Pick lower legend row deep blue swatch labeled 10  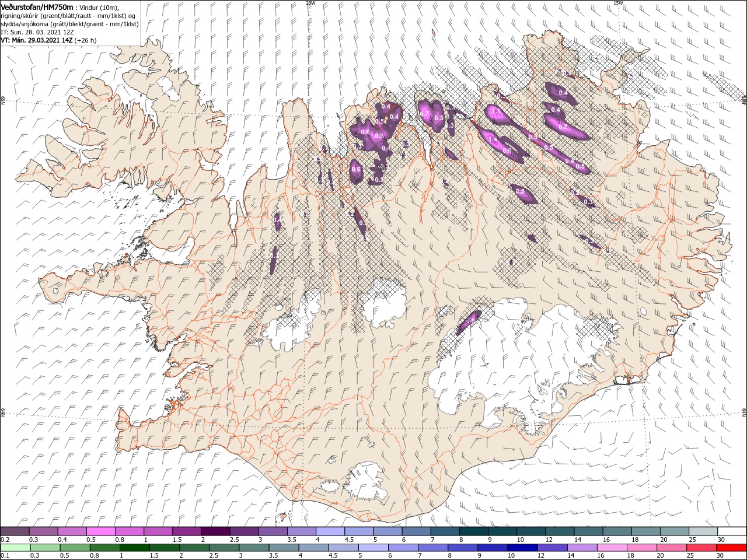pos(521,548)
